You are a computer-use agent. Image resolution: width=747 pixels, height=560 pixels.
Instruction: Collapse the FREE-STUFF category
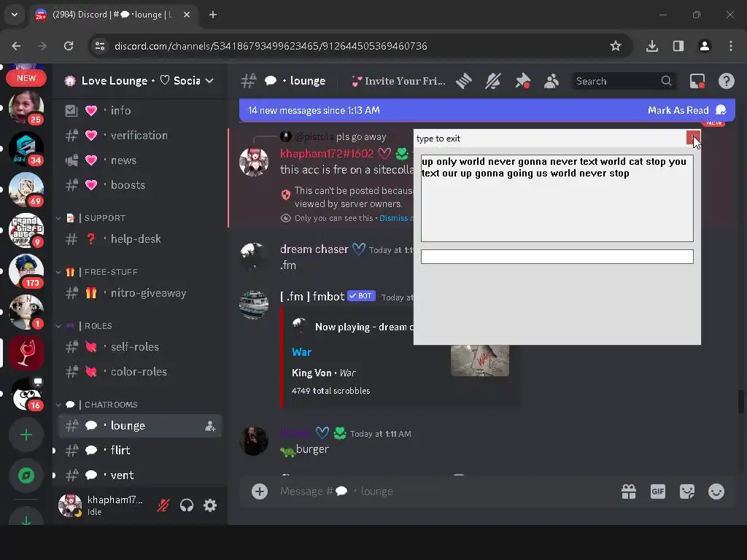coord(97,273)
